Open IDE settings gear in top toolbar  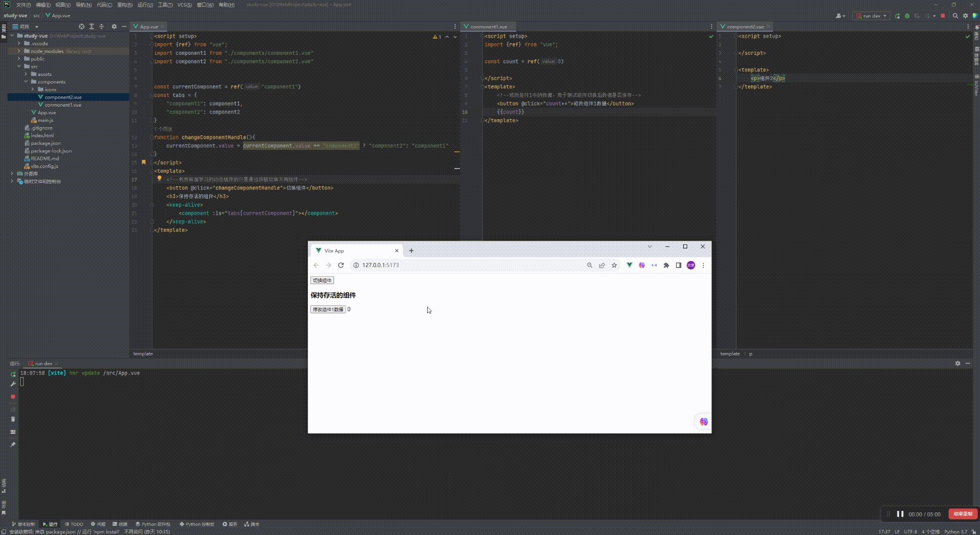[x=965, y=16]
